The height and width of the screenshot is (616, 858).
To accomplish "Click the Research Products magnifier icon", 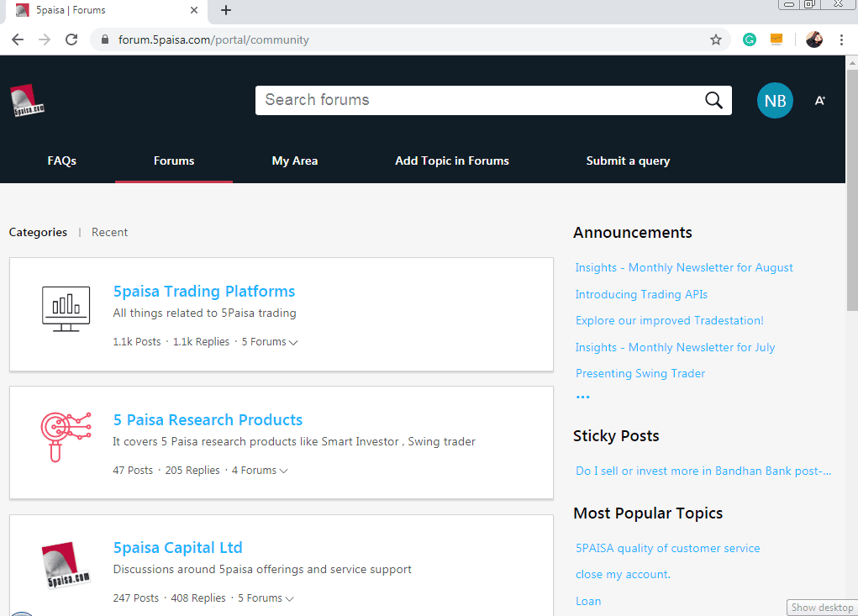I will (x=66, y=437).
